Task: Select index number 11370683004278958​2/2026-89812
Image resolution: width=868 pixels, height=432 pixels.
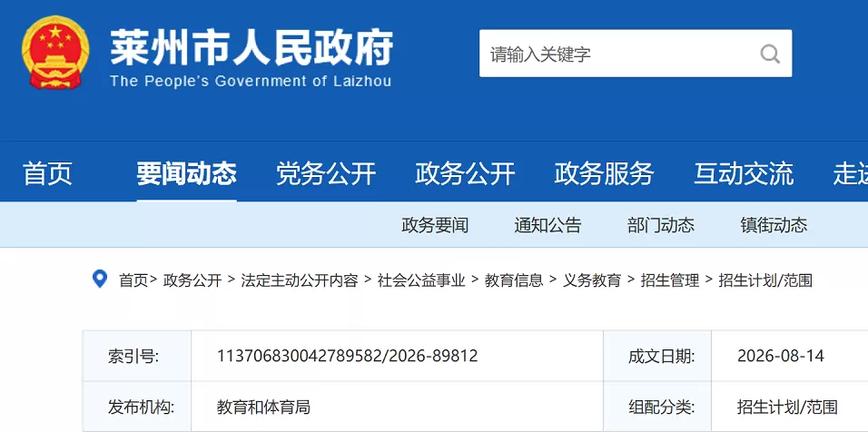Action: (347, 356)
